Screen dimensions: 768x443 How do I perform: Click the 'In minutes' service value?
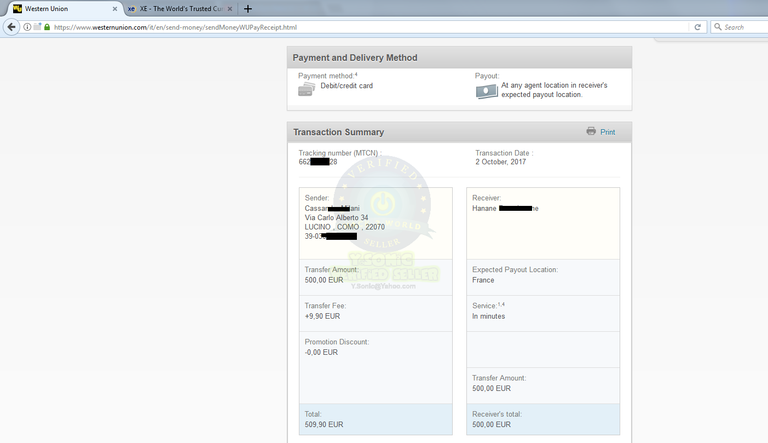click(488, 316)
